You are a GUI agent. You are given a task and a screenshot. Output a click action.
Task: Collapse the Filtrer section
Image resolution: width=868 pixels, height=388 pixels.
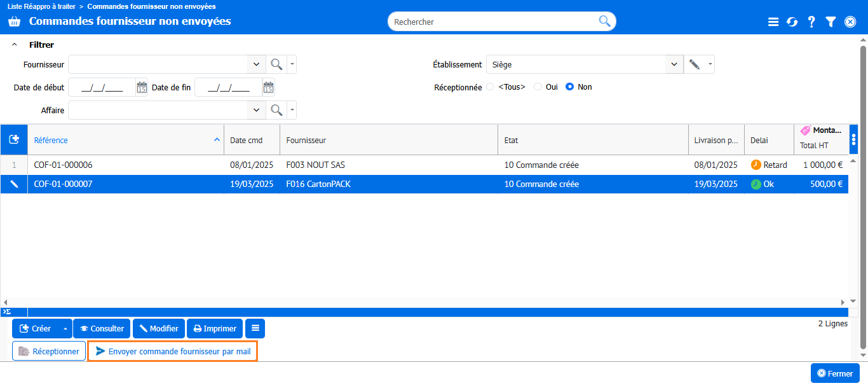[x=15, y=45]
